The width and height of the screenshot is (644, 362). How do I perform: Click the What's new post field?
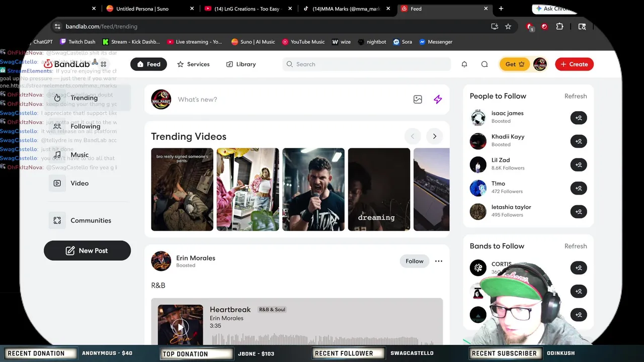coord(292,100)
